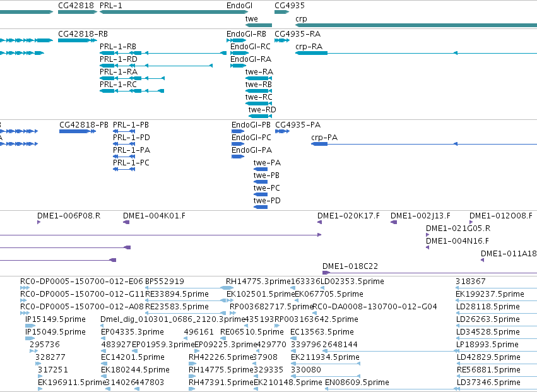The width and height of the screenshot is (537, 392).
Task: Select protein EndoGI-PB
Action: pyautogui.click(x=238, y=131)
